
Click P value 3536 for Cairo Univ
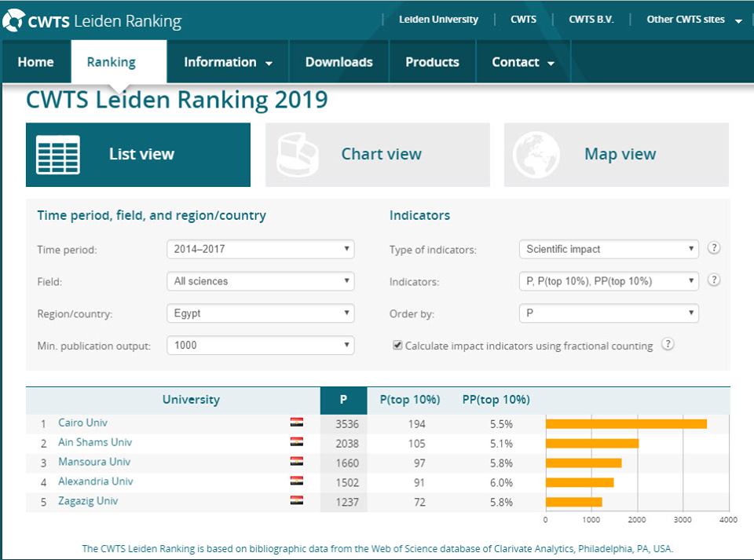pos(347,424)
